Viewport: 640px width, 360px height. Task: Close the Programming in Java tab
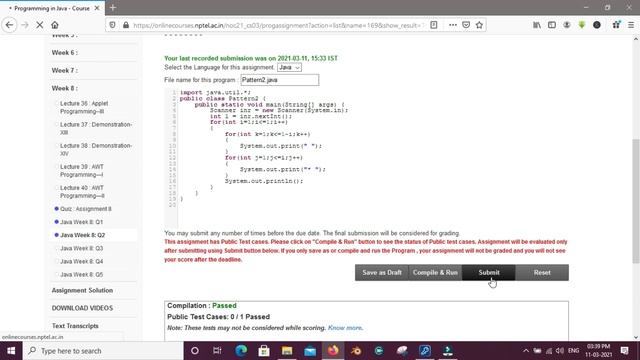pyautogui.click(x=97, y=8)
